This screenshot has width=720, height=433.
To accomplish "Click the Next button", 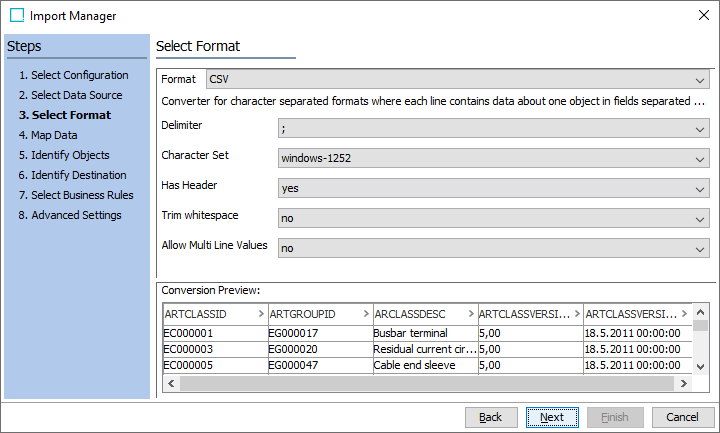I will [x=551, y=417].
